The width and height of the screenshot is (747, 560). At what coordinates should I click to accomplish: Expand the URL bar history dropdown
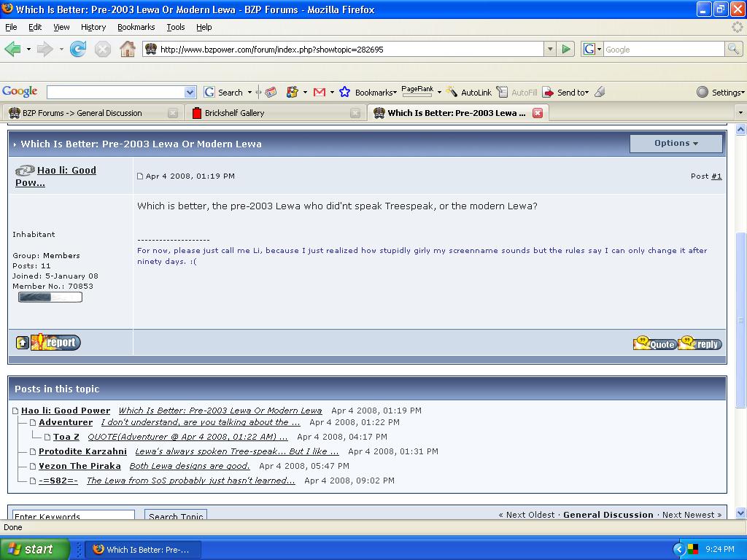tap(550, 49)
